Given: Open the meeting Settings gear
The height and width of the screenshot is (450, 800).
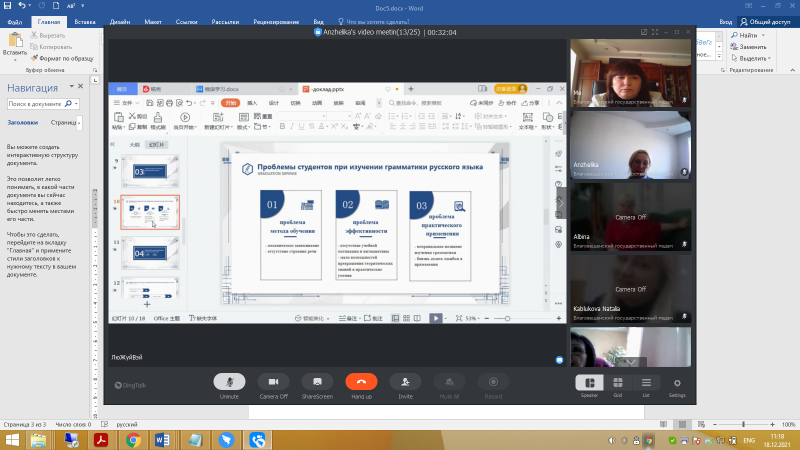Looking at the screenshot, I should click(x=677, y=382).
